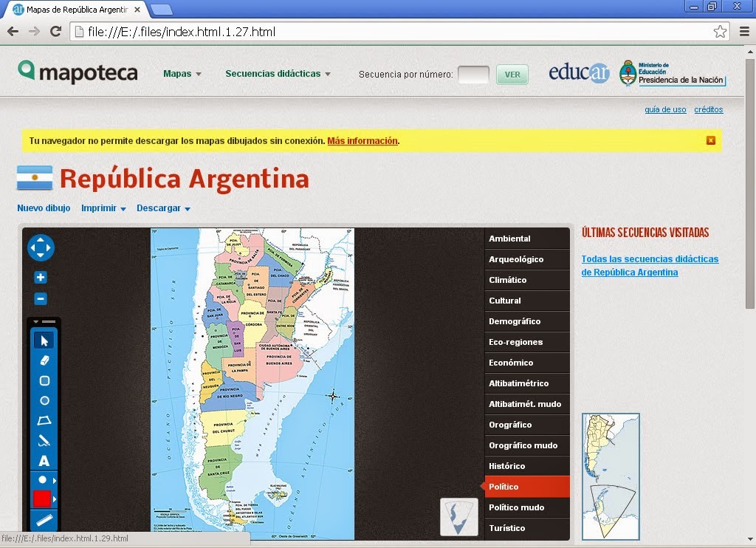Select the Orográfico map type
The image size is (756, 548).
527,425
